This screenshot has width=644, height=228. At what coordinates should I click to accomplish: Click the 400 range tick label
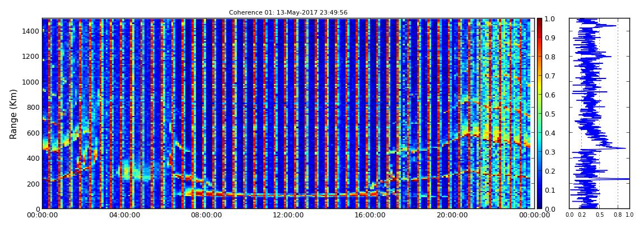33,159
